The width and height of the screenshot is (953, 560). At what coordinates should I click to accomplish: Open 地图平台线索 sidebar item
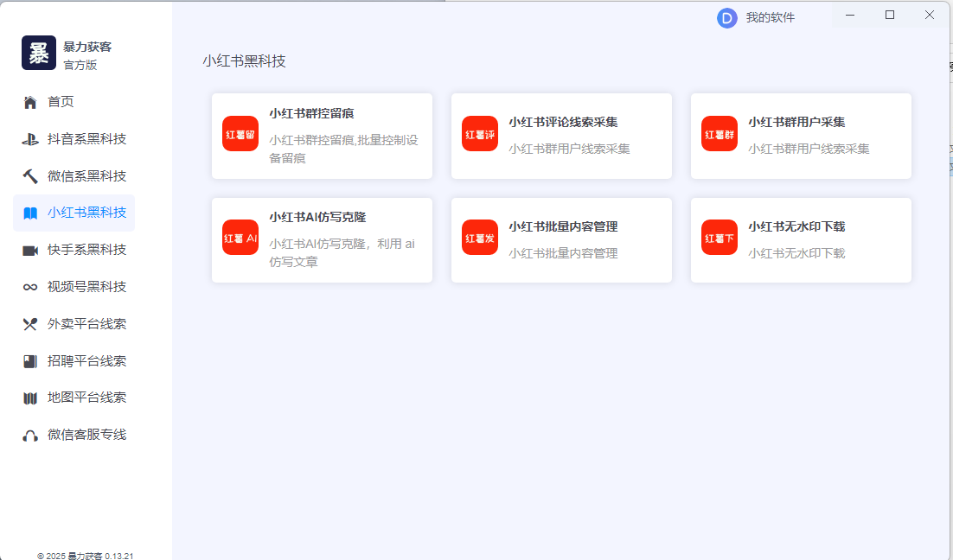coord(86,398)
